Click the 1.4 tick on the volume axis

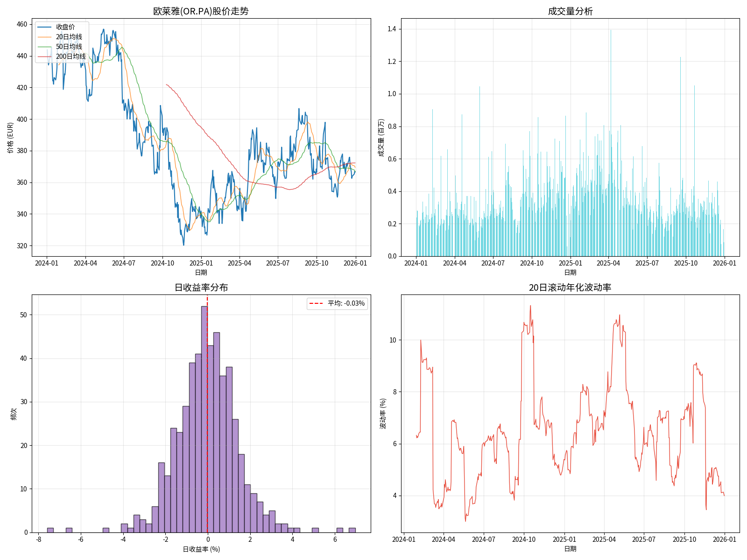click(391, 29)
